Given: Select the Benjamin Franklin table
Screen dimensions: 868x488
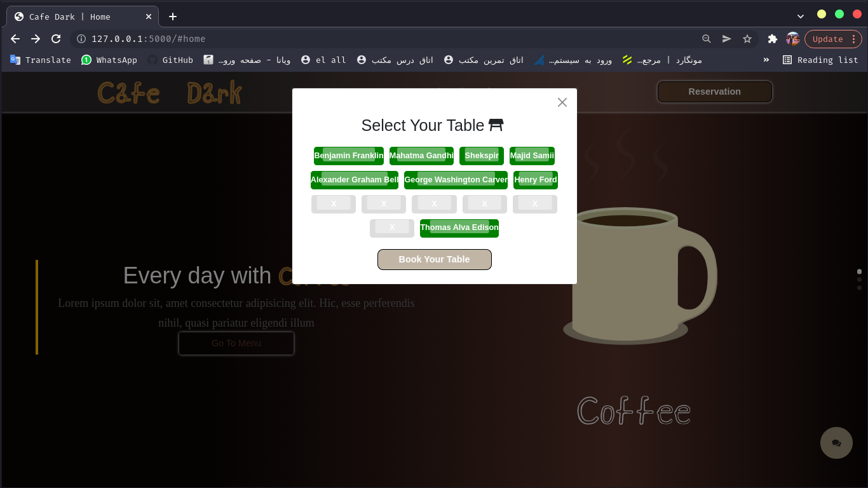Looking at the screenshot, I should [349, 156].
